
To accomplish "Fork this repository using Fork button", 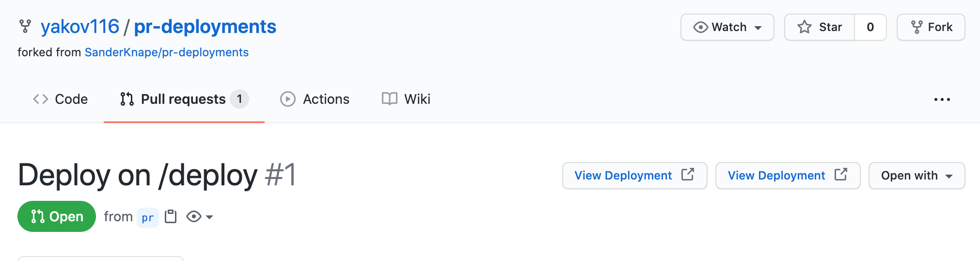I will click(x=931, y=27).
